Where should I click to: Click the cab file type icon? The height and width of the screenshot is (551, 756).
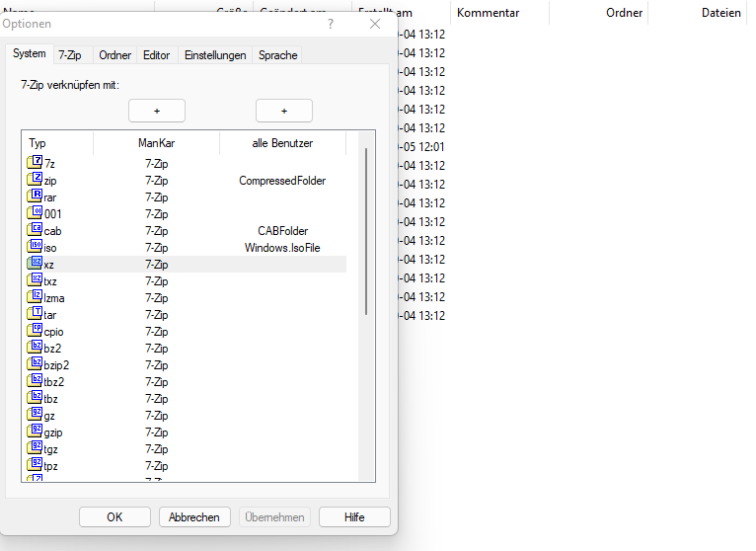click(x=35, y=230)
